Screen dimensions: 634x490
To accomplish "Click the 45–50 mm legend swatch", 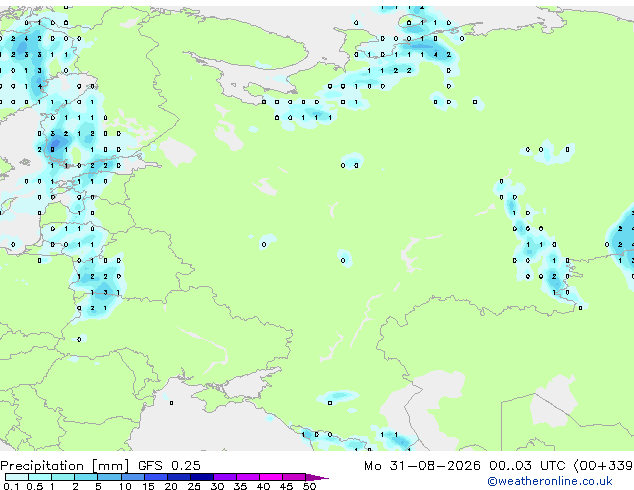I will tap(294, 477).
